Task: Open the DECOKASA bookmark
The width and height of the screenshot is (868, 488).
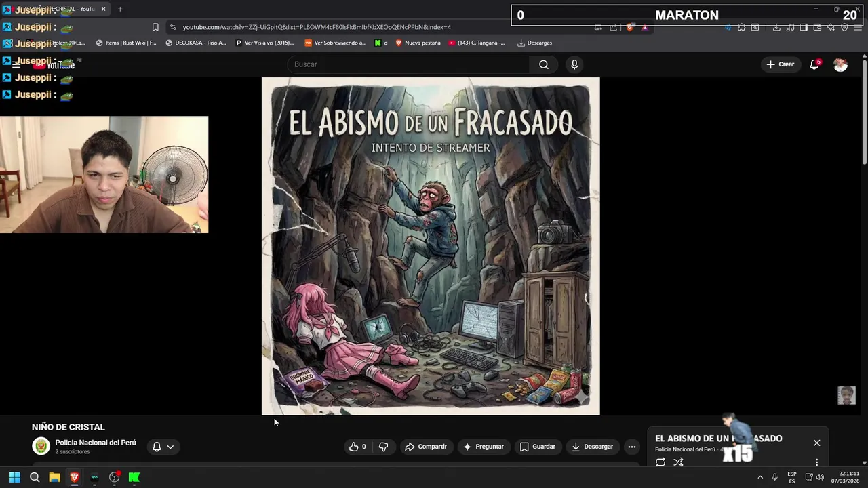Action: pyautogui.click(x=196, y=43)
